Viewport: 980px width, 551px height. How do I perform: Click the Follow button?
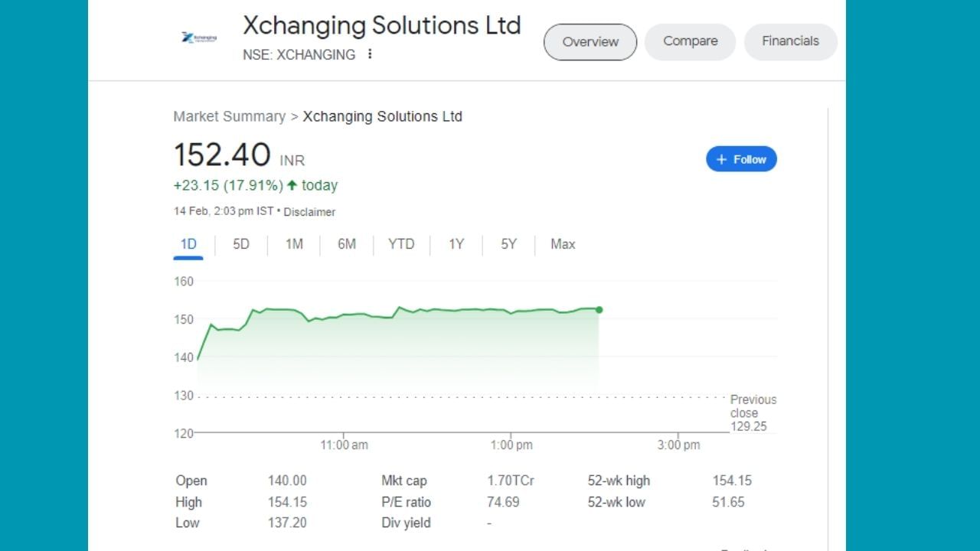coord(741,159)
